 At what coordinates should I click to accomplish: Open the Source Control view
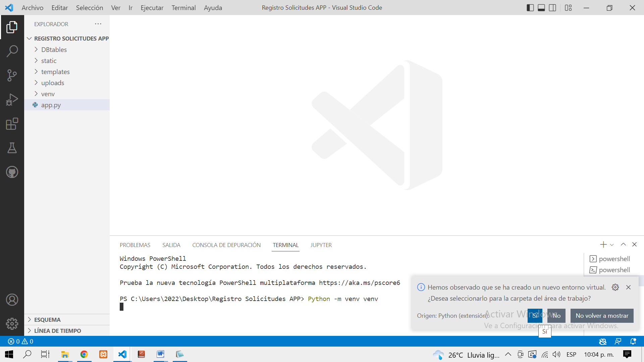click(12, 75)
